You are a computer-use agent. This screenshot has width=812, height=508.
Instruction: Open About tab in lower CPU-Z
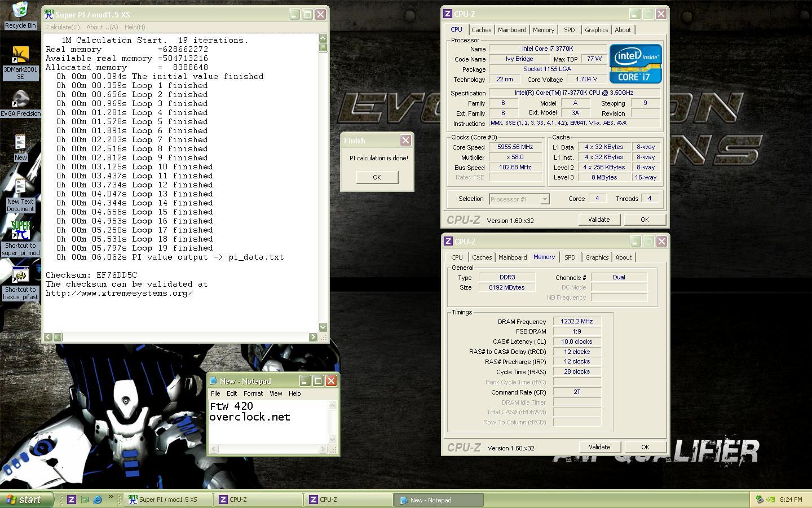click(624, 257)
